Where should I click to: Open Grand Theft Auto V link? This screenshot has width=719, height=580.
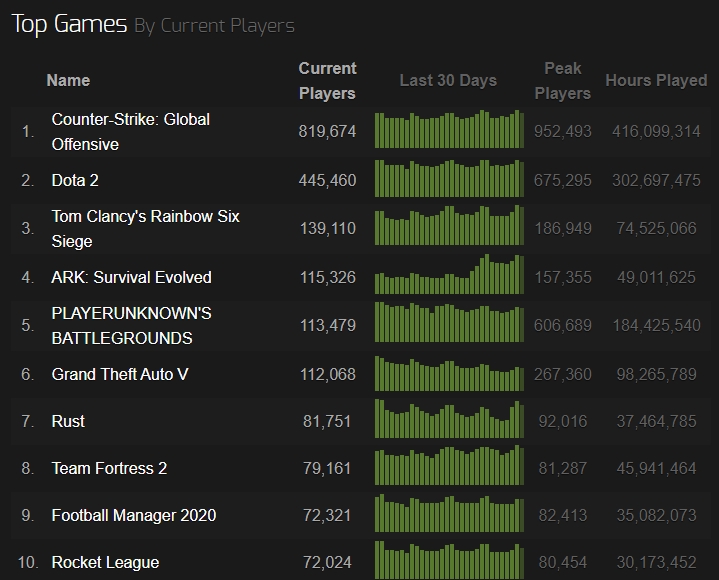120,374
